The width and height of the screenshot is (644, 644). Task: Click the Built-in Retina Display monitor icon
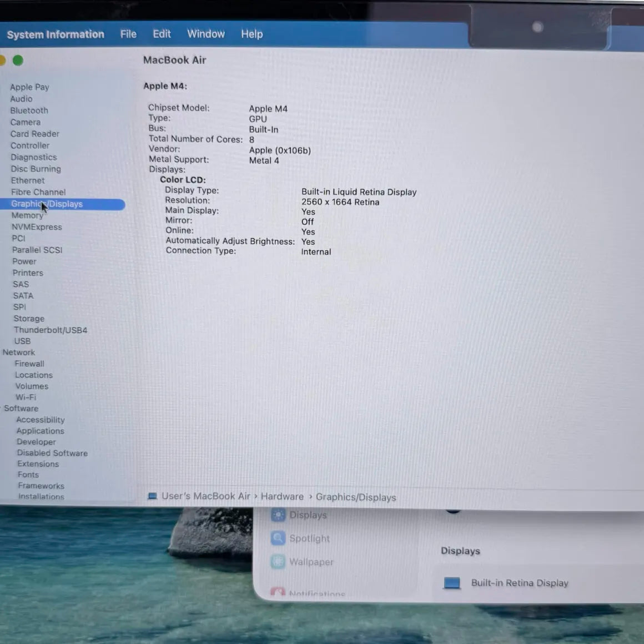click(x=452, y=583)
